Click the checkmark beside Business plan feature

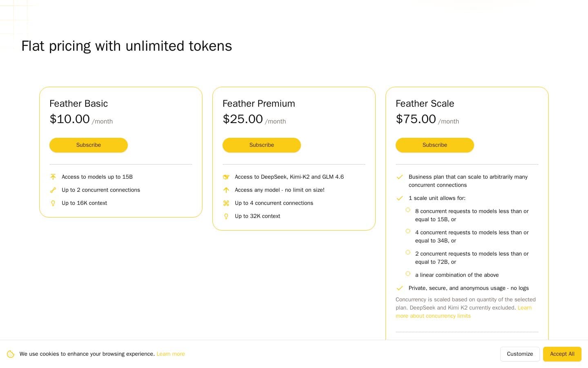click(399, 177)
